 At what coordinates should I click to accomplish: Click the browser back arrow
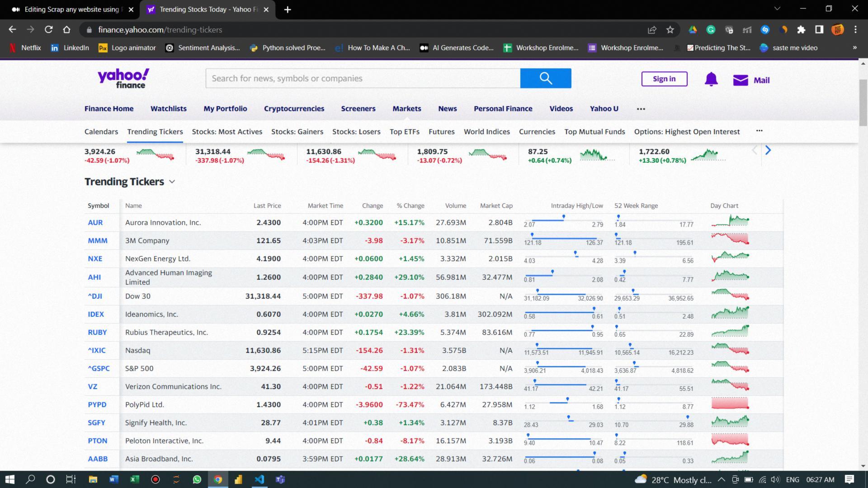click(12, 29)
